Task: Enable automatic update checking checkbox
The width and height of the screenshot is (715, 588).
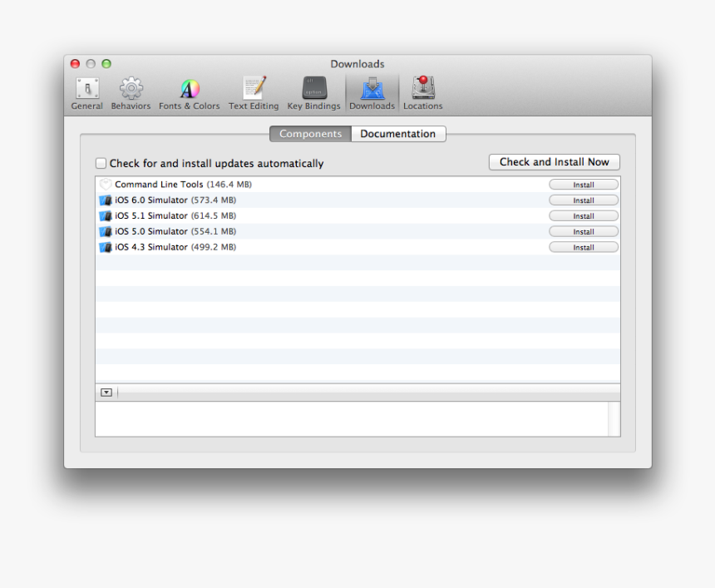Action: [x=101, y=163]
